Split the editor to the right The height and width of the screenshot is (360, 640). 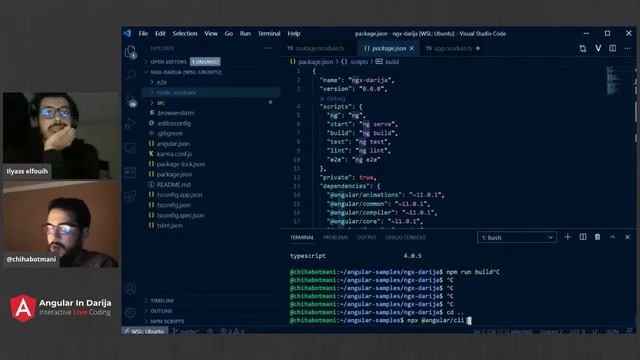(x=613, y=48)
